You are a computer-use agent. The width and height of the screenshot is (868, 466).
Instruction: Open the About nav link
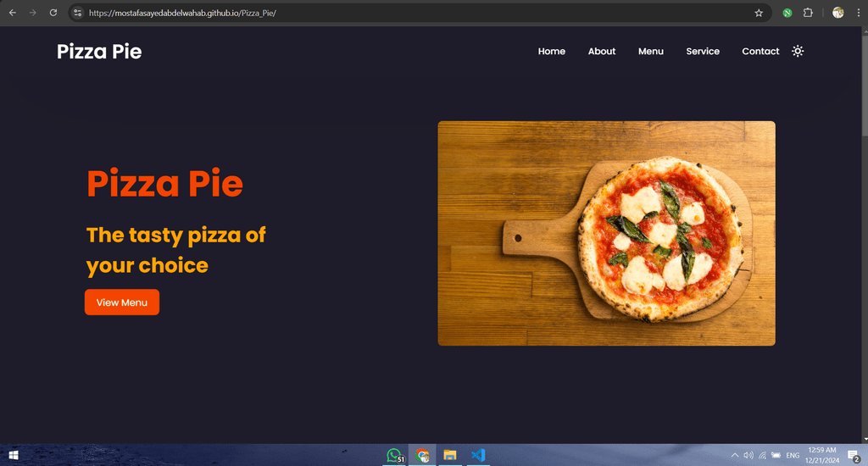pos(601,51)
